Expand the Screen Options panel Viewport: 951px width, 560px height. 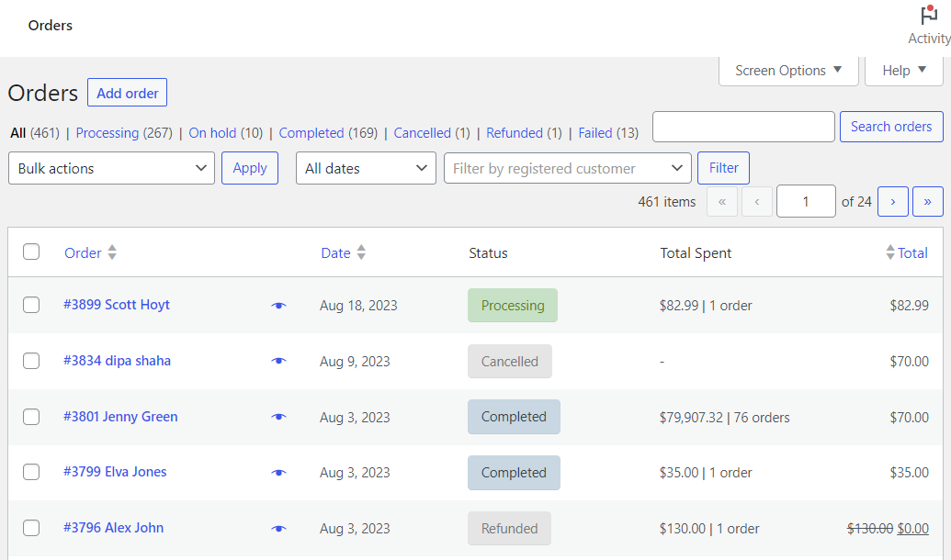pos(787,70)
